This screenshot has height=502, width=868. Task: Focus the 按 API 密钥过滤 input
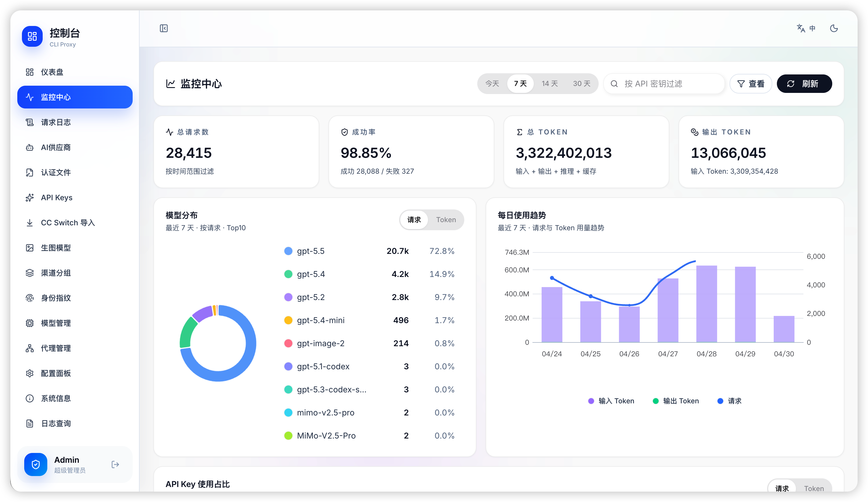click(664, 84)
